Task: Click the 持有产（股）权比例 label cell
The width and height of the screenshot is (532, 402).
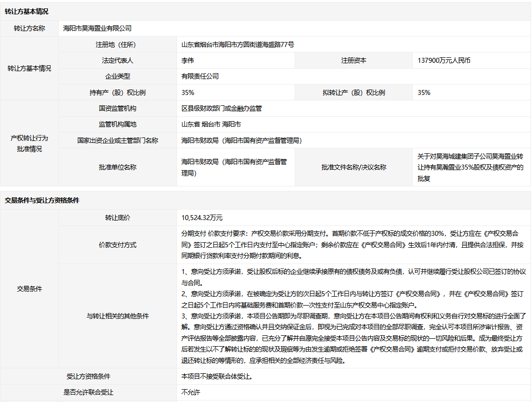Action: [x=117, y=92]
